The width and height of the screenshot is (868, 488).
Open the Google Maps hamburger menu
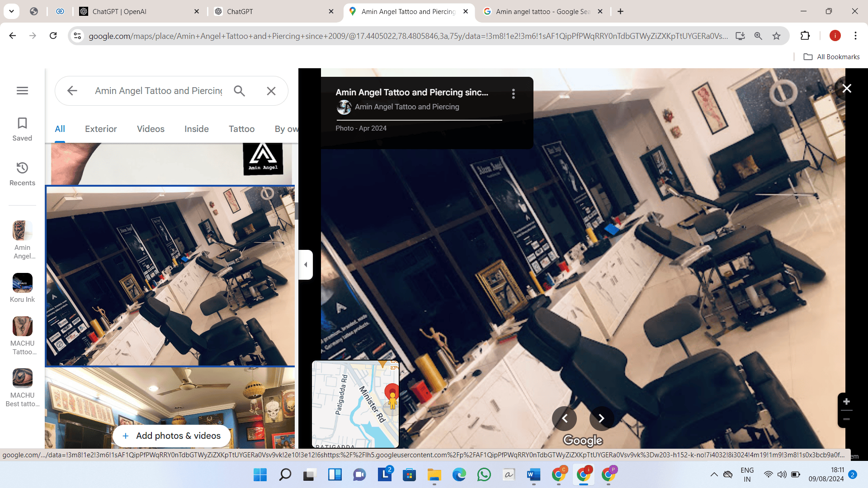click(x=22, y=90)
